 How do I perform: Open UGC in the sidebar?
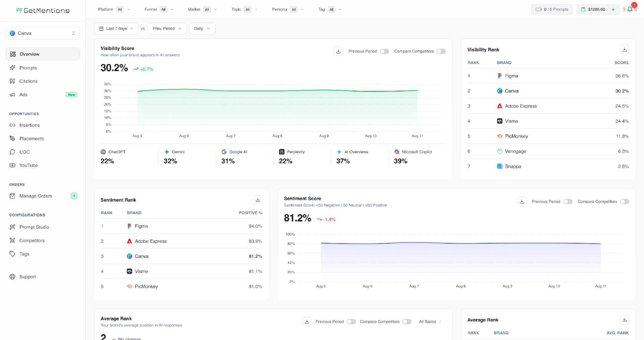click(x=43, y=152)
